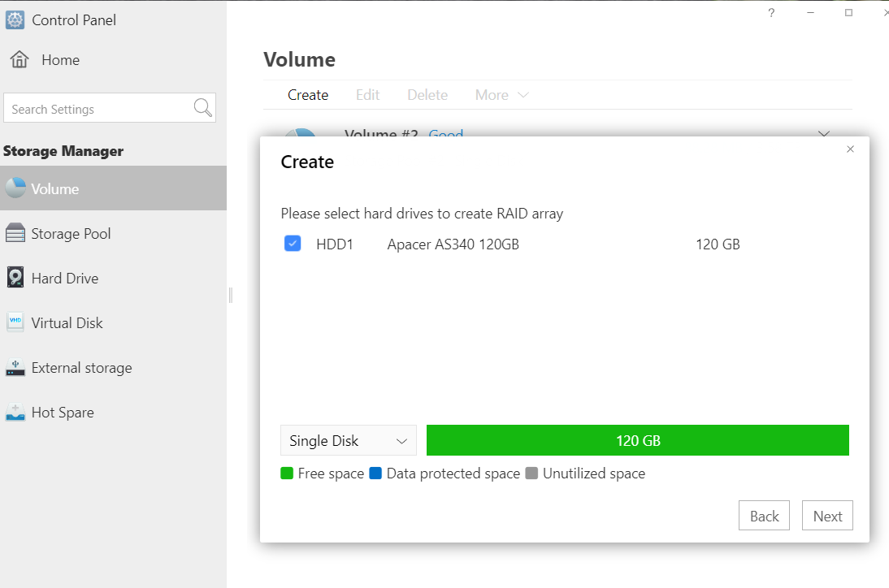Click the HDD1 label

[x=335, y=244]
